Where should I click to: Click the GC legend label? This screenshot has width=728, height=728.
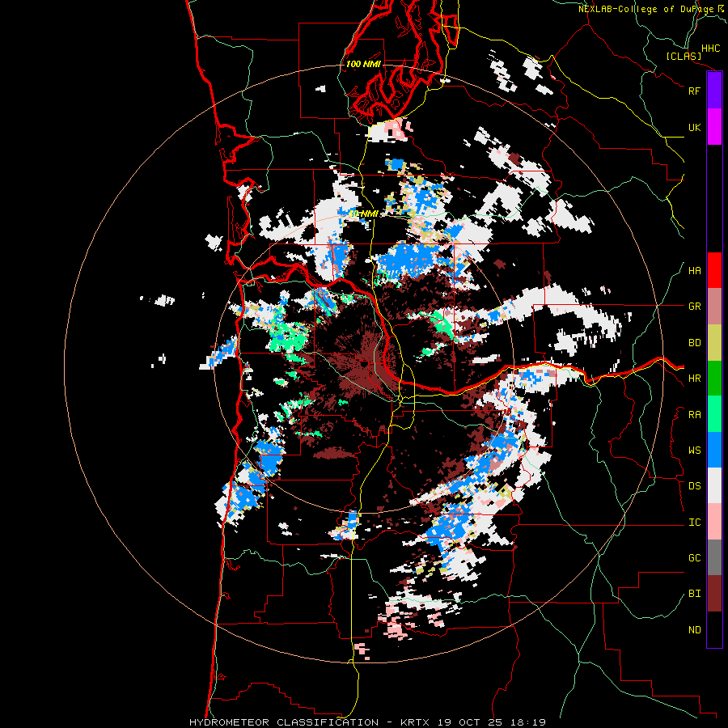pyautogui.click(x=694, y=558)
